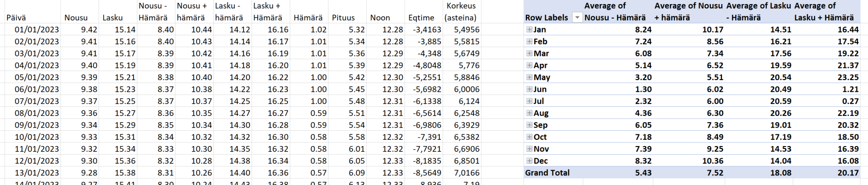
Task: Expand the Jul pivot row
Action: [529, 101]
